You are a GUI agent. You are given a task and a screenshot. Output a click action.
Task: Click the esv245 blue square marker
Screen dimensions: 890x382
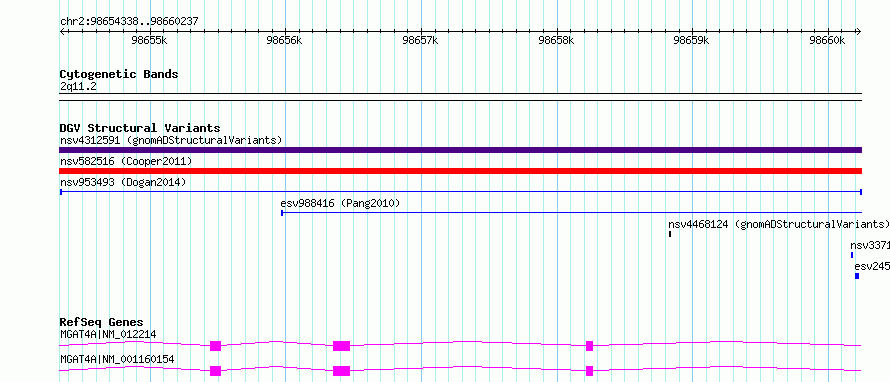click(x=857, y=276)
